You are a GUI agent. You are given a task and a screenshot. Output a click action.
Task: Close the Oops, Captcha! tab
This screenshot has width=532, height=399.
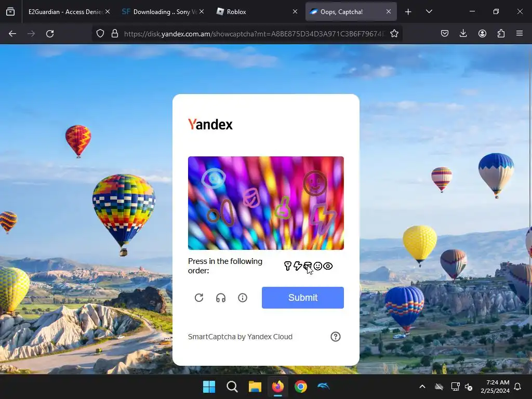coord(389,11)
